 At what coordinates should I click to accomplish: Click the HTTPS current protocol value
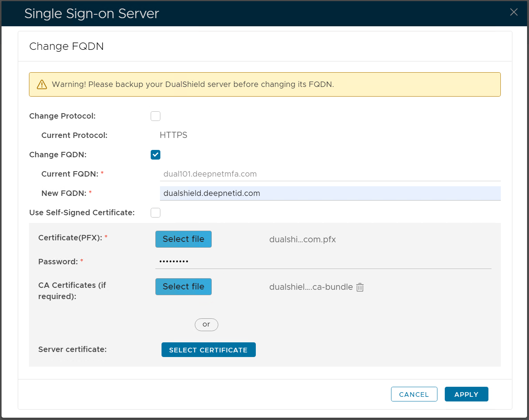click(x=173, y=135)
